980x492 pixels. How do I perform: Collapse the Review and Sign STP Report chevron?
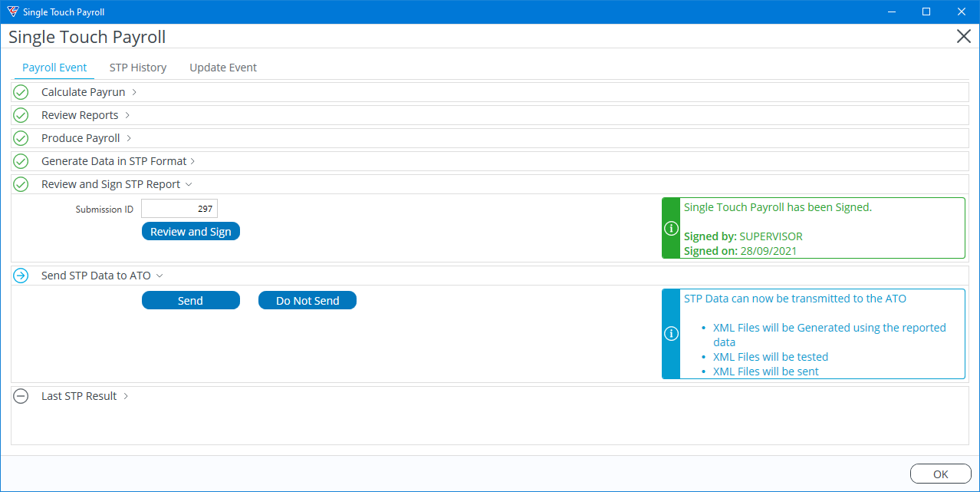click(189, 184)
